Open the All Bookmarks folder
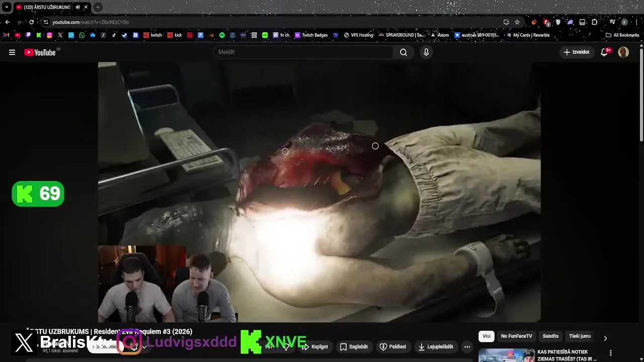This screenshot has width=644, height=362. [x=622, y=35]
